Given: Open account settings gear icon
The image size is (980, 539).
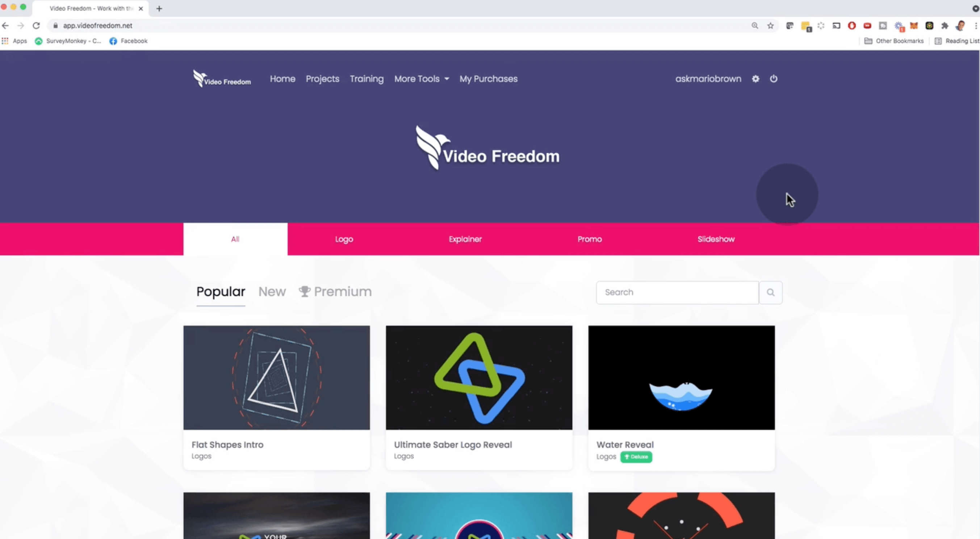Looking at the screenshot, I should 755,78.
